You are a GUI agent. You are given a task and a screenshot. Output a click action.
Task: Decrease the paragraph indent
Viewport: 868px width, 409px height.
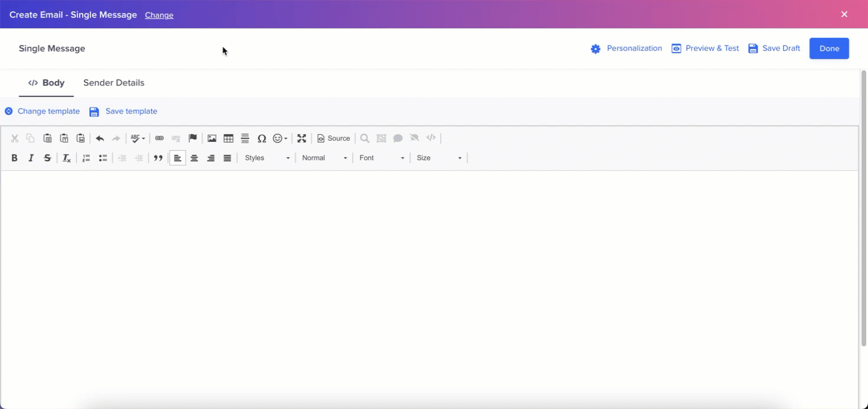(122, 158)
